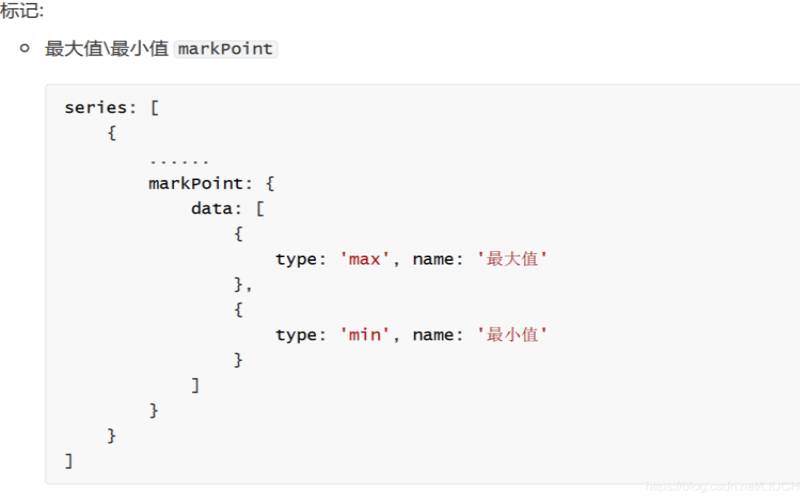This screenshot has width=800, height=500.
Task: Click the type key on the max line
Action: click(296, 259)
